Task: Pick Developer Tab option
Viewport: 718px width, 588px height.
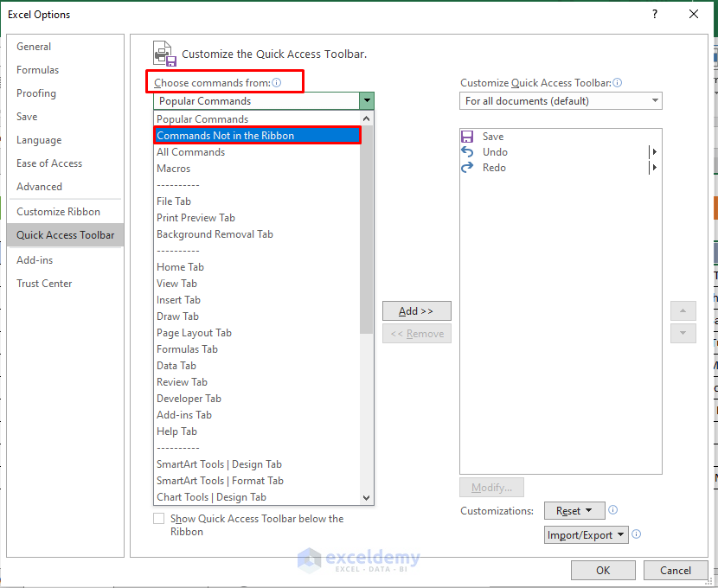Action: click(257, 399)
